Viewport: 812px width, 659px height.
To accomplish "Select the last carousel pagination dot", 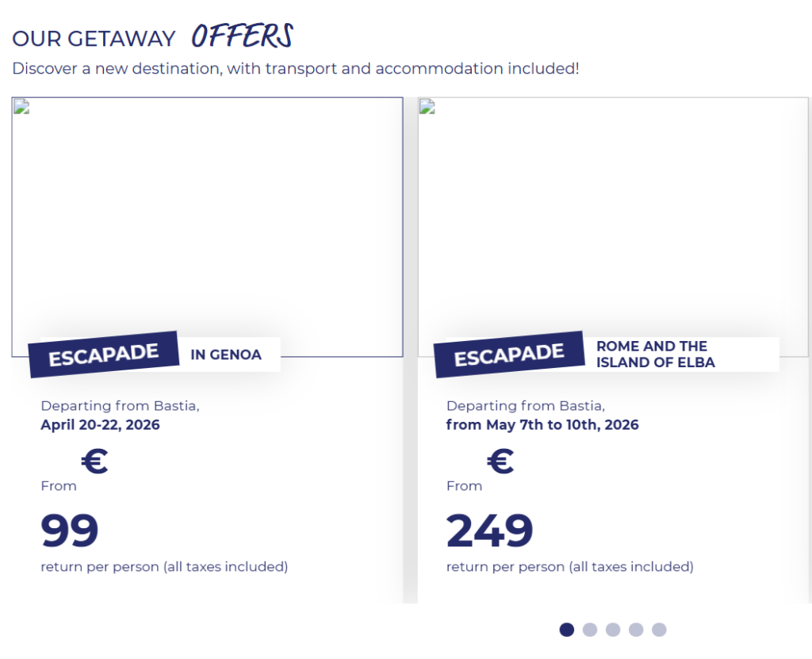I will (x=659, y=630).
